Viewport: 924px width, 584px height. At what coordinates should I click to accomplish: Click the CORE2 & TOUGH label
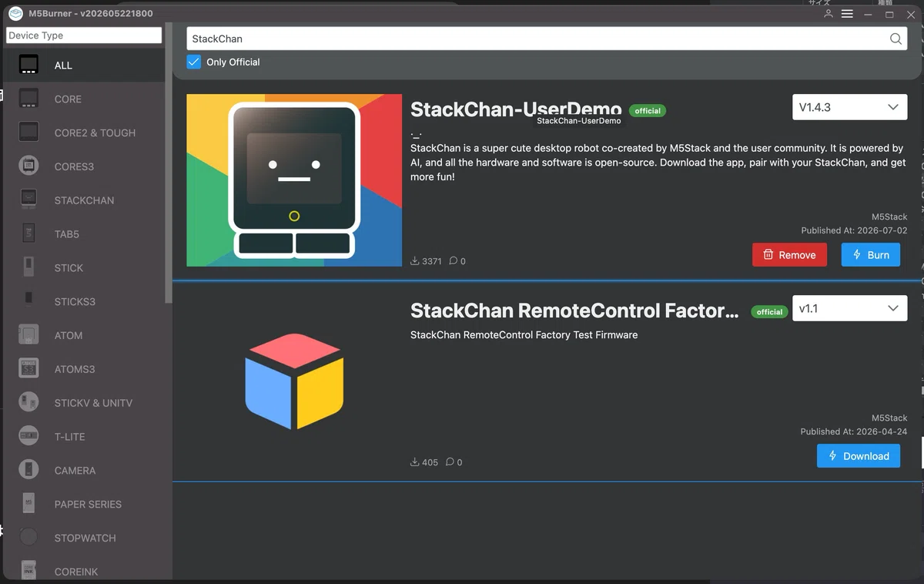point(95,133)
